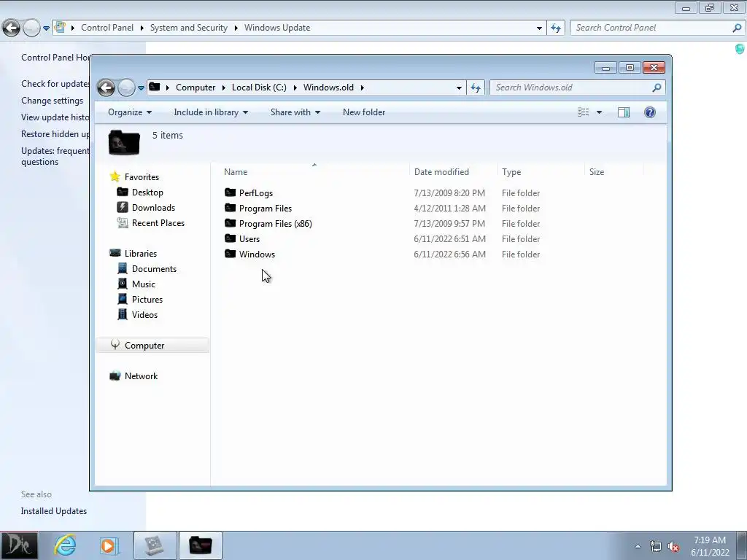The image size is (747, 560).
Task: Open recent pages dropdown in explorer
Action: coord(141,88)
